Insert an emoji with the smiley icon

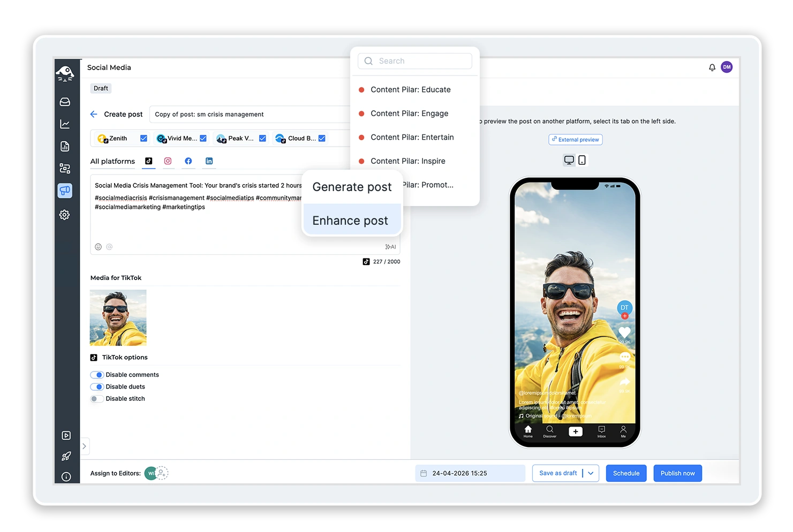(x=98, y=247)
